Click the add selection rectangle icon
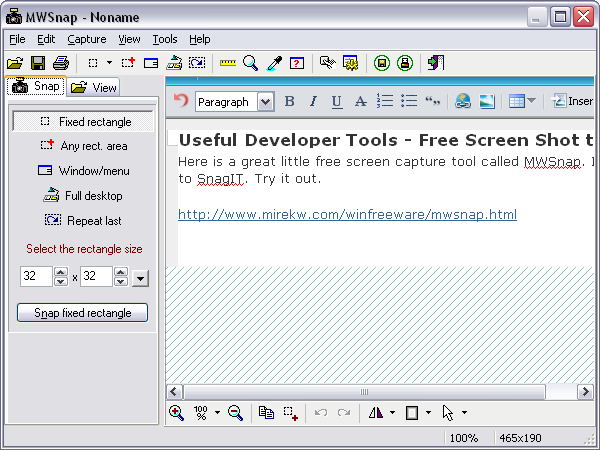 (290, 413)
